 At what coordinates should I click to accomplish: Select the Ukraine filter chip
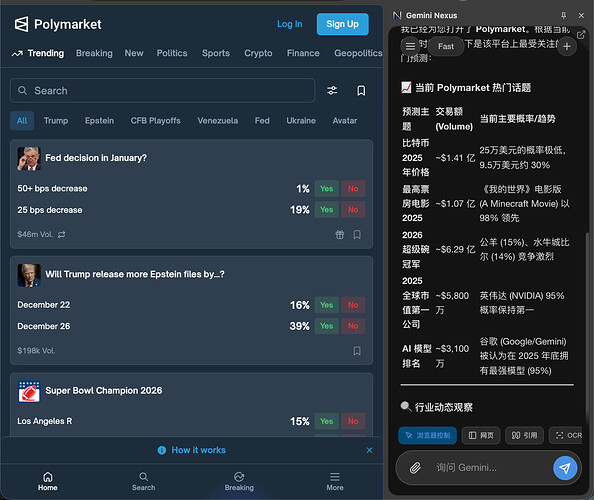pyautogui.click(x=301, y=120)
